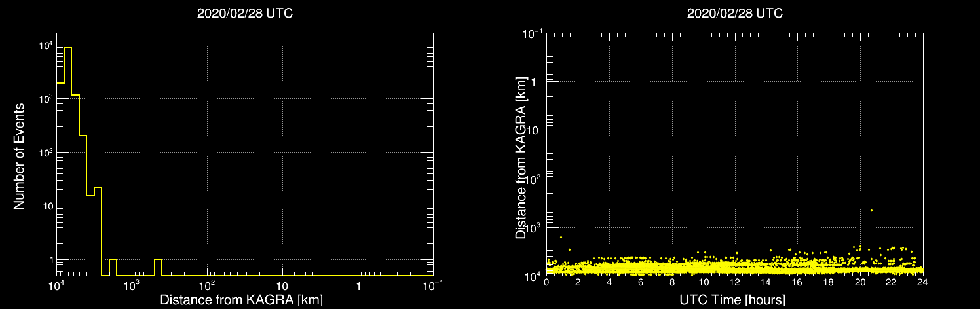
Task: Click the 16 tick on UTC Time axis
Action: click(797, 283)
